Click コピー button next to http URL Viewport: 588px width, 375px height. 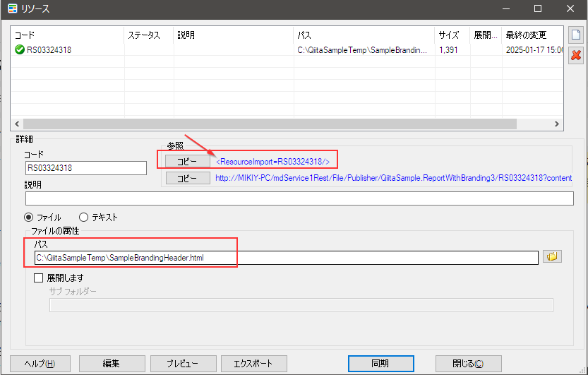188,178
